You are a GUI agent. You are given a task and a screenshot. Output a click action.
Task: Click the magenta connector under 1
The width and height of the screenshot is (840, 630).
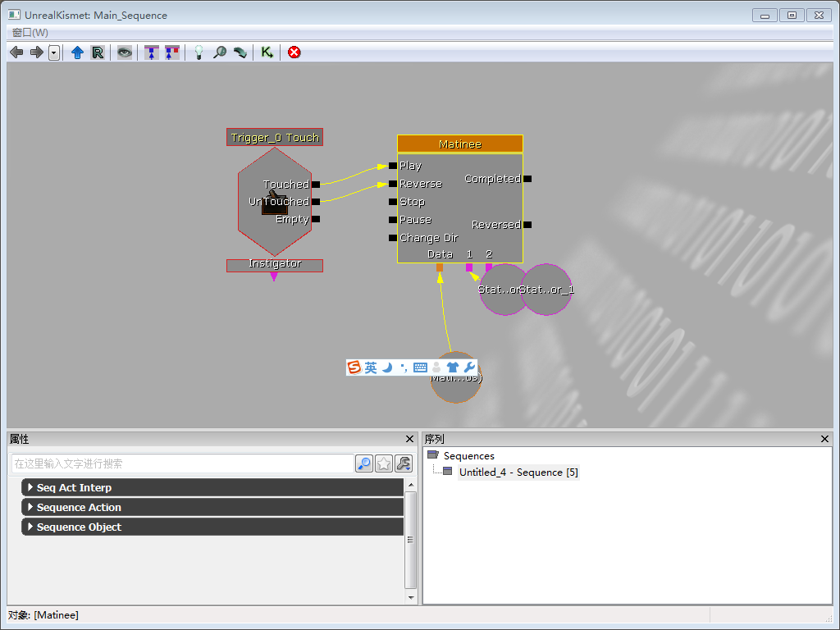[469, 267]
